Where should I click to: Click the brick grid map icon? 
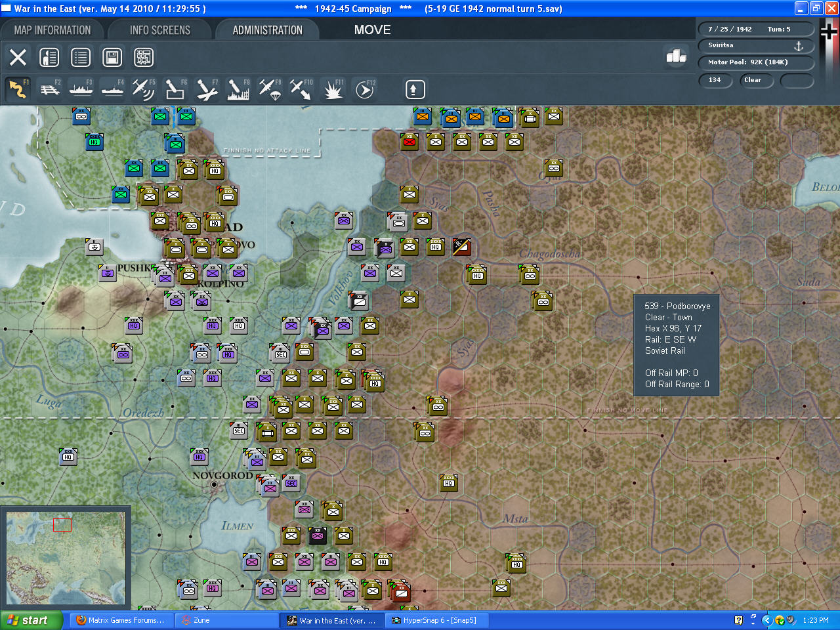pyautogui.click(x=144, y=57)
